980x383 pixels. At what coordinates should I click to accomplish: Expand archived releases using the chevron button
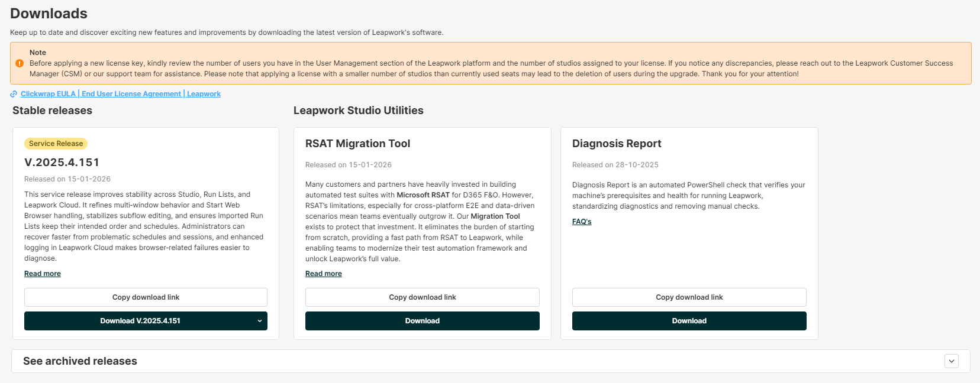point(951,361)
